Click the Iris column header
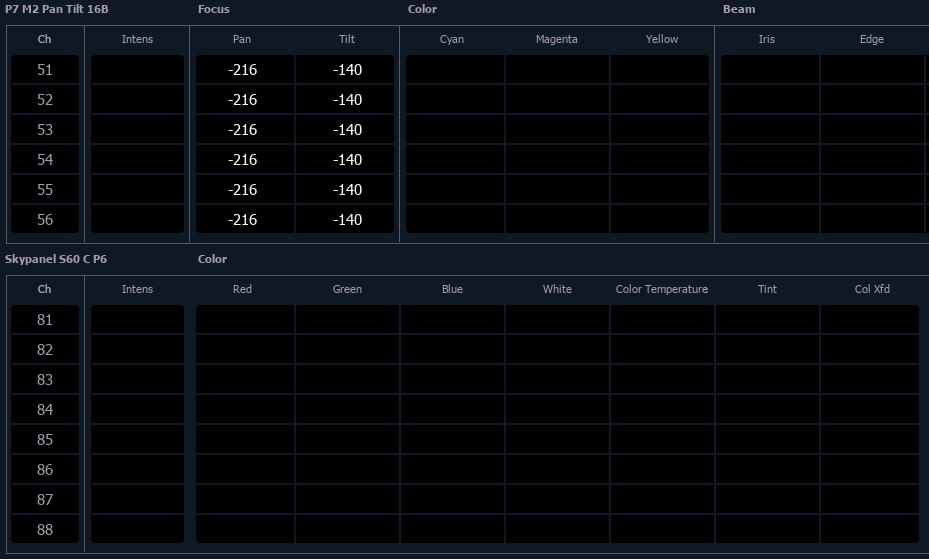Screen dimensions: 929x559 (767, 39)
